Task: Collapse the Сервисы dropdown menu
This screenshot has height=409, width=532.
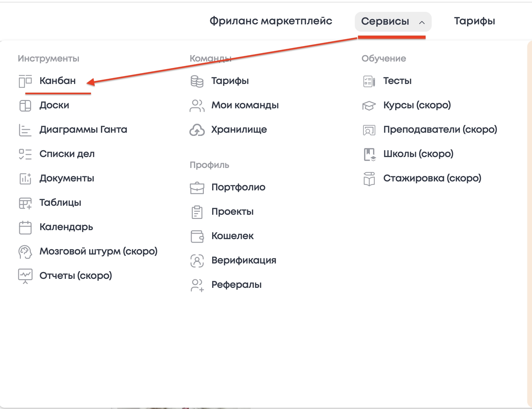Action: [385, 21]
